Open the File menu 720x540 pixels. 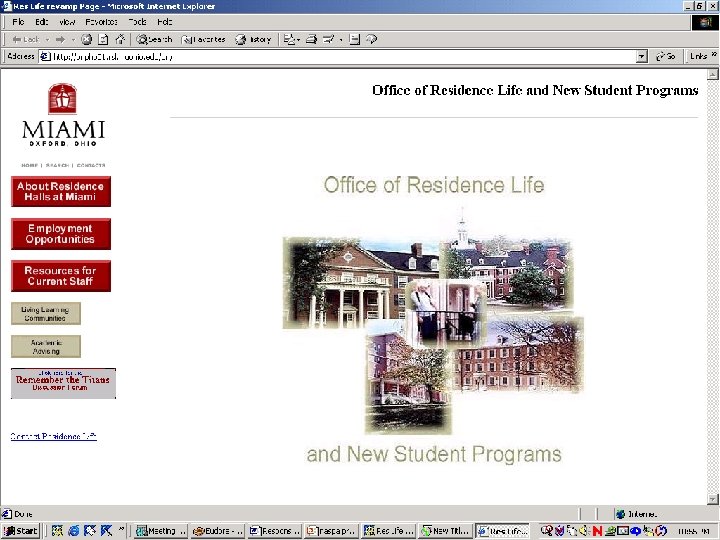click(18, 22)
